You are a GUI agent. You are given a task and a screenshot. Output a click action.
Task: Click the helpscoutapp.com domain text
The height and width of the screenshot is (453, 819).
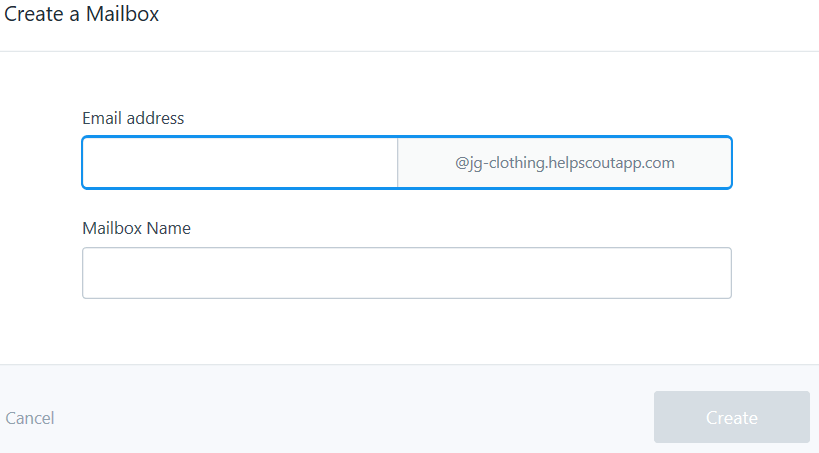(565, 162)
